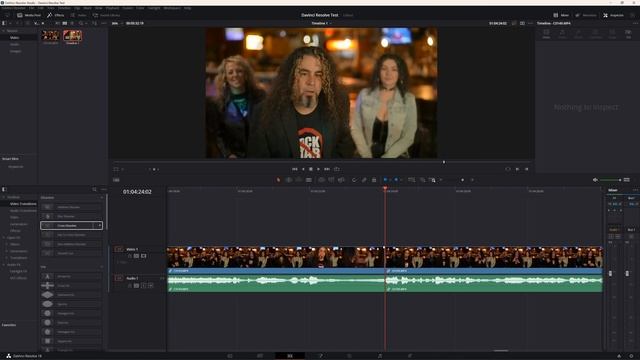Select the first video clip thumbnail in media pool
This screenshot has height=360, width=640.
click(51, 37)
